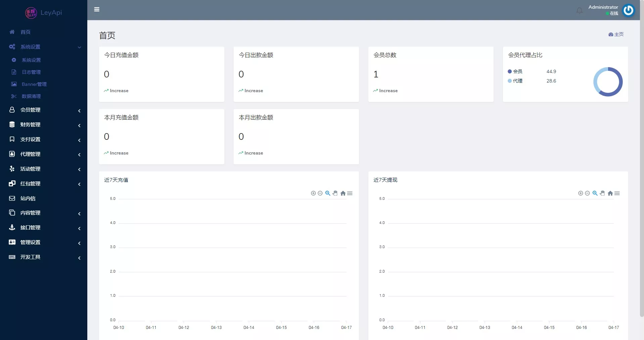Screen dimensions: 644x340
Task: Select the zoom-out tool on 近7天充值 chart
Action: (320, 193)
